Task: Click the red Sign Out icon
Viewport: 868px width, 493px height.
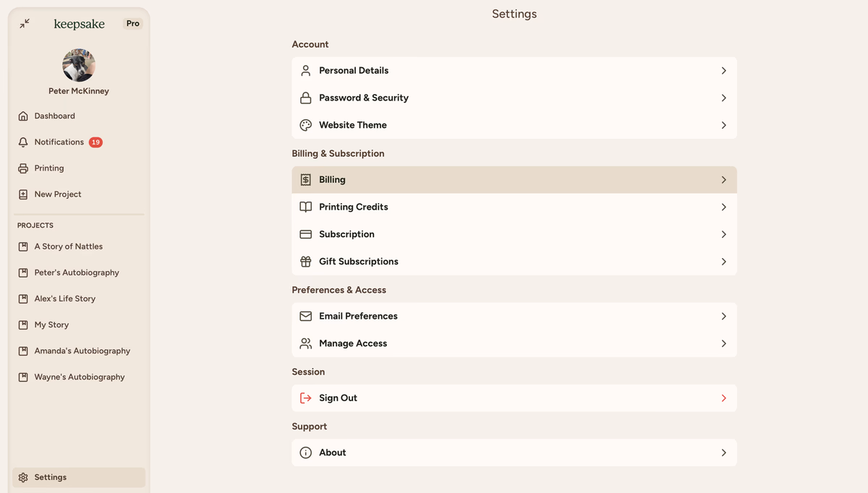Action: tap(306, 398)
